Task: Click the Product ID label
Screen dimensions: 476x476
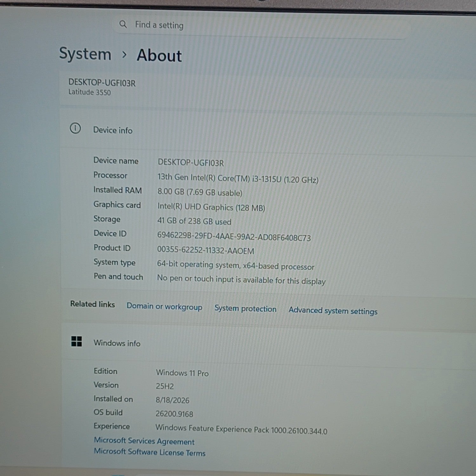Action: tap(112, 248)
